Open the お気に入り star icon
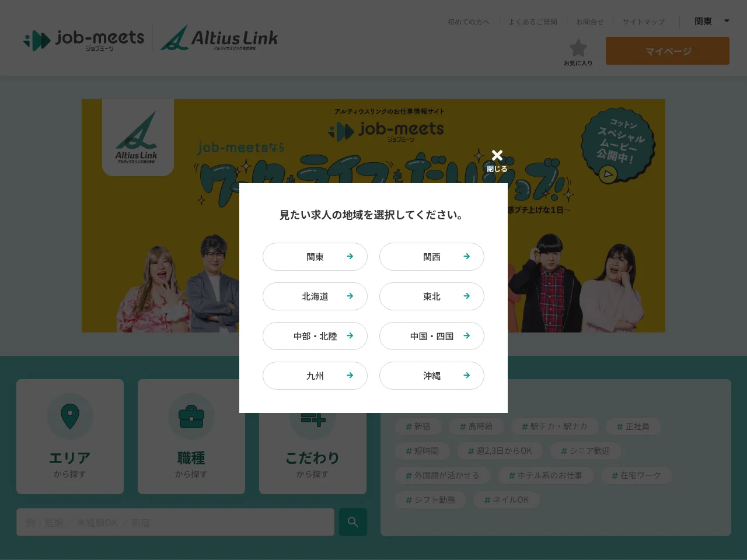This screenshot has width=747, height=560. click(578, 52)
